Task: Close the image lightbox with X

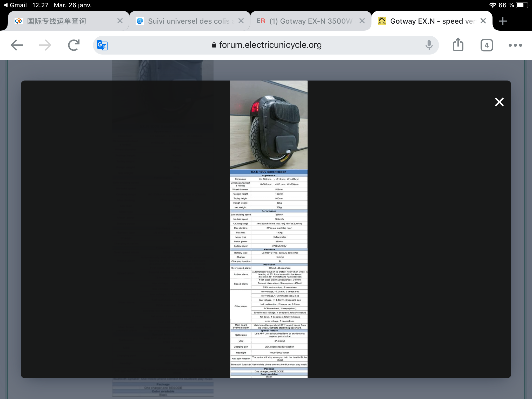Action: pyautogui.click(x=499, y=102)
